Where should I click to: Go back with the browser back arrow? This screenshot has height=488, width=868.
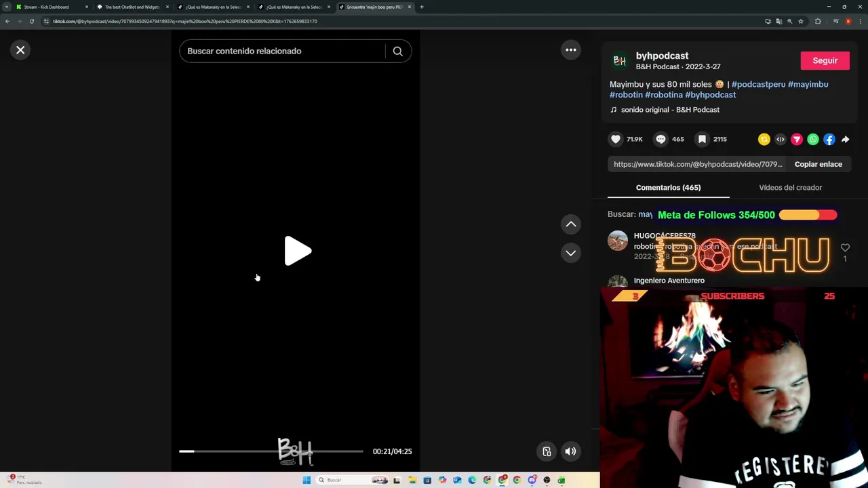point(7,21)
